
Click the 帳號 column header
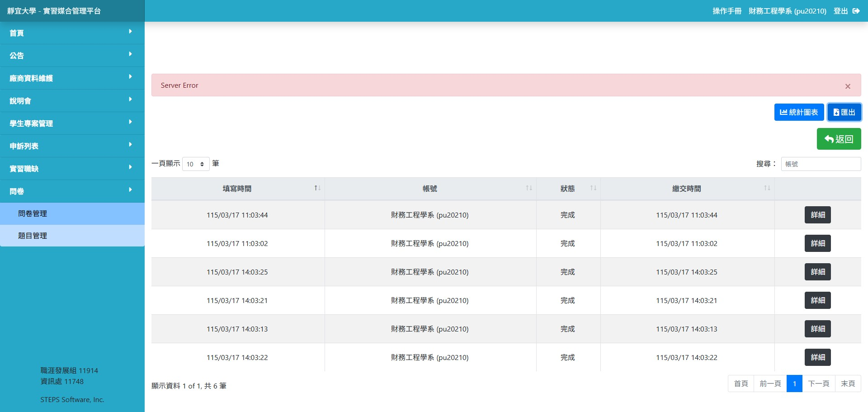[x=430, y=189]
